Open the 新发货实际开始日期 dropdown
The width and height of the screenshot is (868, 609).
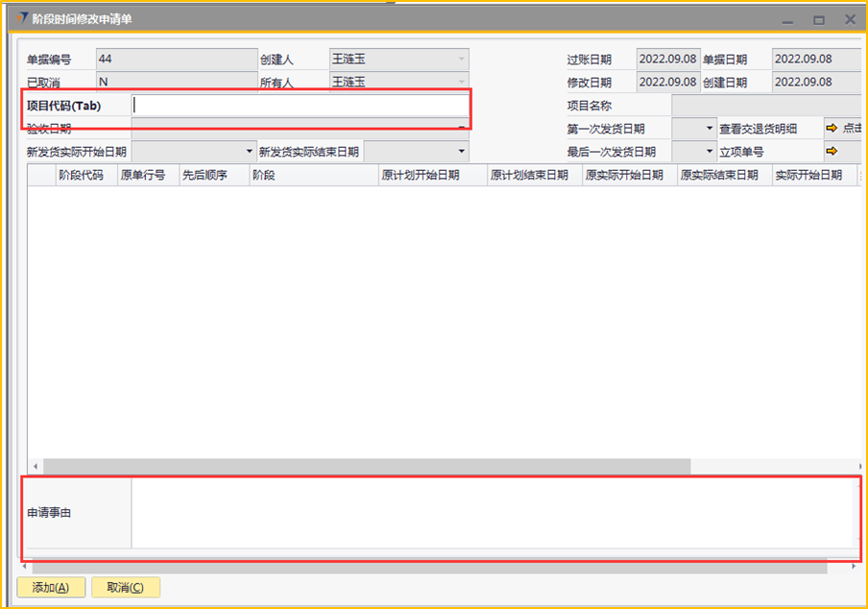[x=247, y=152]
